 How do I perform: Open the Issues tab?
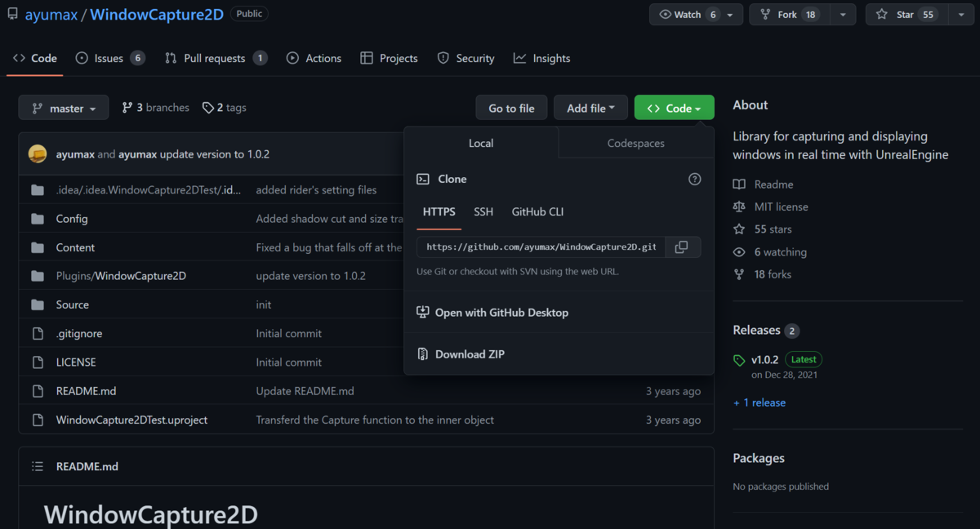coord(109,58)
